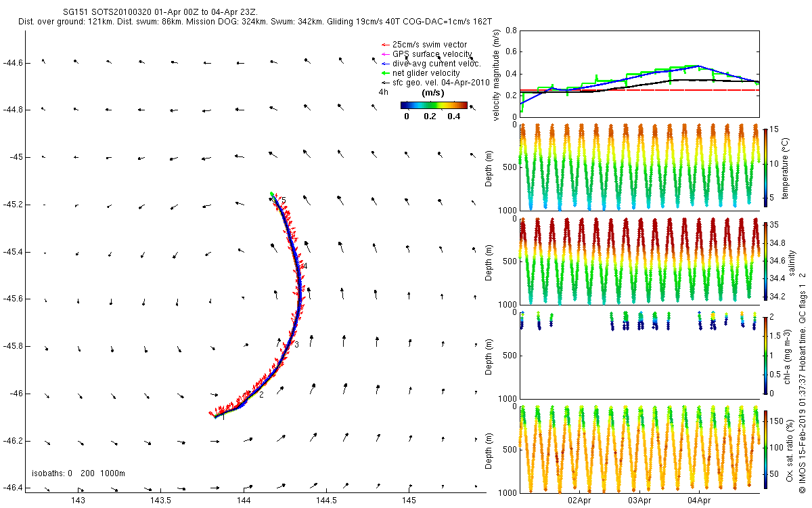Click the '4h' legend label
812x508 pixels.
point(383,91)
